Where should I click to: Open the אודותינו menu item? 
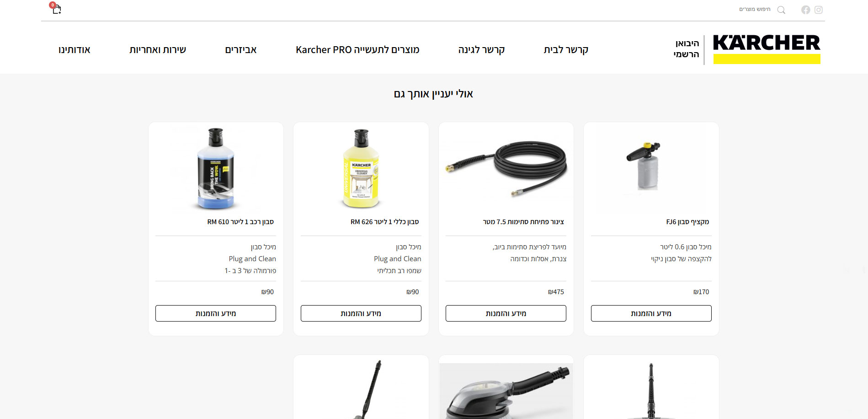75,49
